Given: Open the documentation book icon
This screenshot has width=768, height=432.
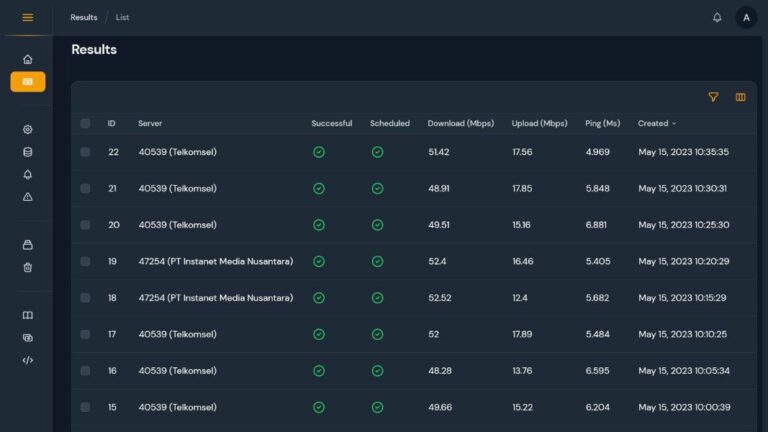Looking at the screenshot, I should [28, 315].
